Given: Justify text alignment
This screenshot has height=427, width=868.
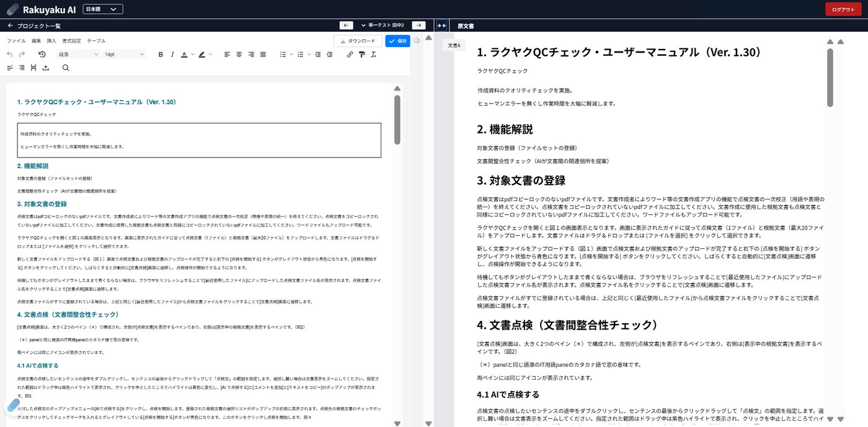Looking at the screenshot, I should click(x=263, y=55).
